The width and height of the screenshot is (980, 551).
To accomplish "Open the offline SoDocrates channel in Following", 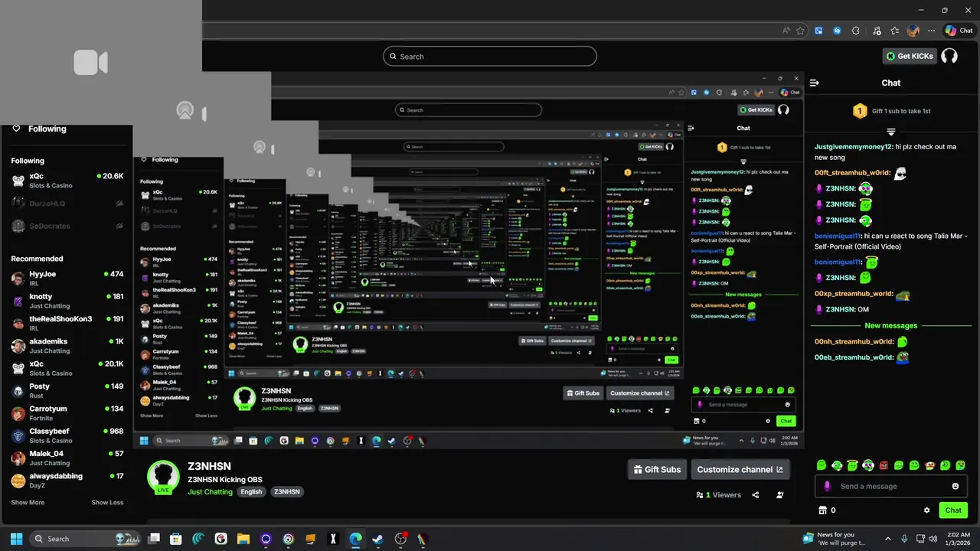I will click(x=67, y=226).
